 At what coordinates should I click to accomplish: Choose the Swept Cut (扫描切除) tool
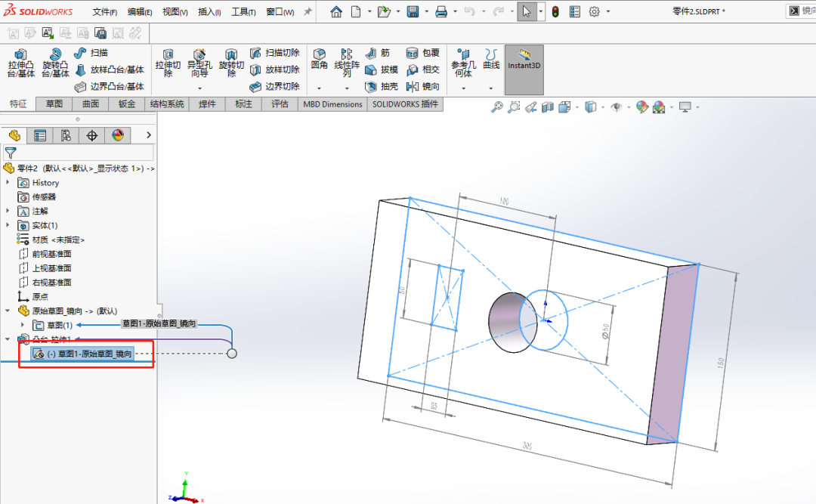tap(275, 53)
